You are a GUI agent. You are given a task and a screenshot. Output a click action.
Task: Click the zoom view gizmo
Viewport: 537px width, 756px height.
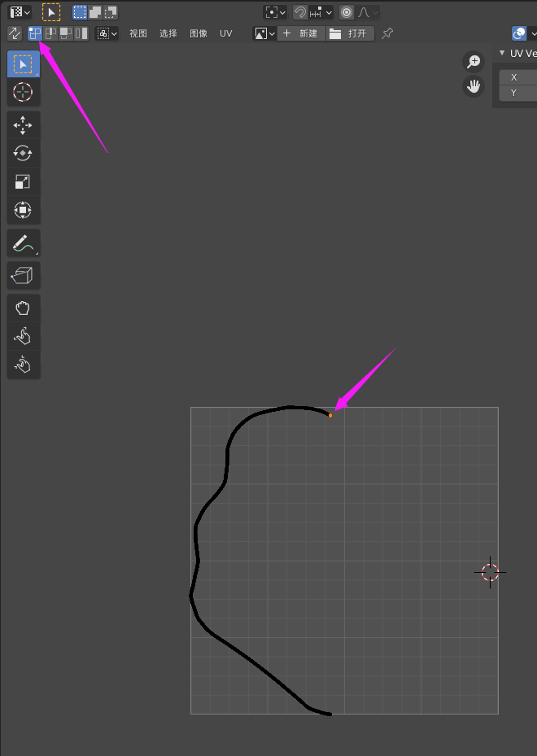[x=474, y=61]
